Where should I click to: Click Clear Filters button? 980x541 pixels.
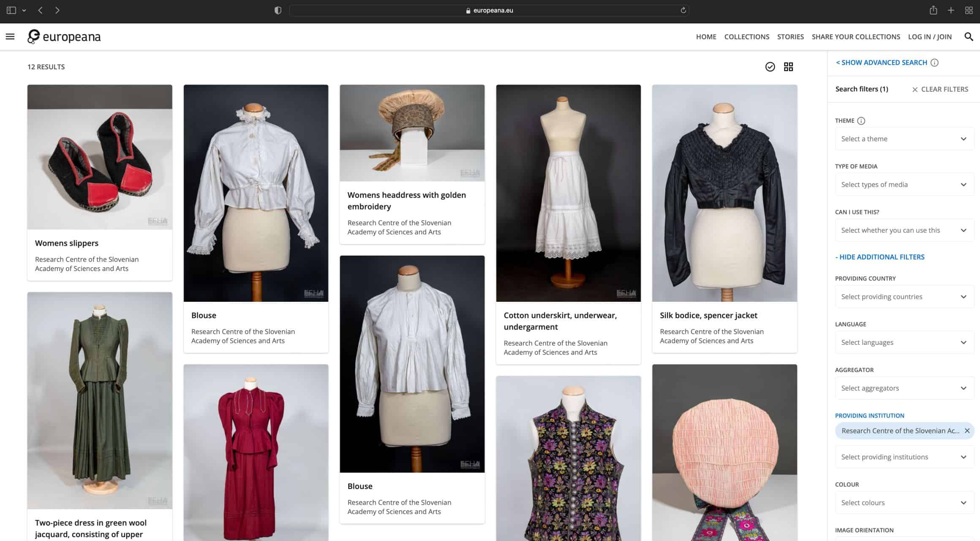click(x=940, y=89)
